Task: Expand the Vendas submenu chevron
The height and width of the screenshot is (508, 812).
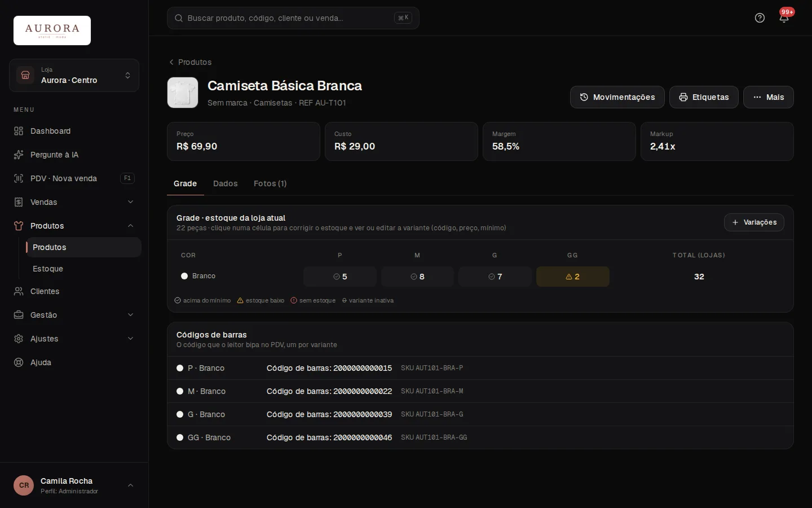Action: pyautogui.click(x=131, y=202)
